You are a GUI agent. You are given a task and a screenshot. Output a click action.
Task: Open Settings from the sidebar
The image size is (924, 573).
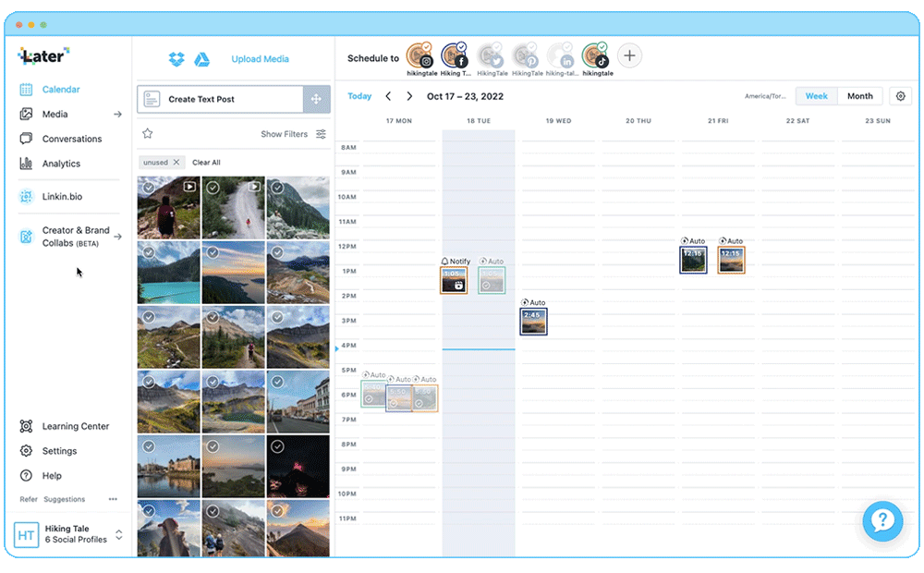[x=59, y=451]
